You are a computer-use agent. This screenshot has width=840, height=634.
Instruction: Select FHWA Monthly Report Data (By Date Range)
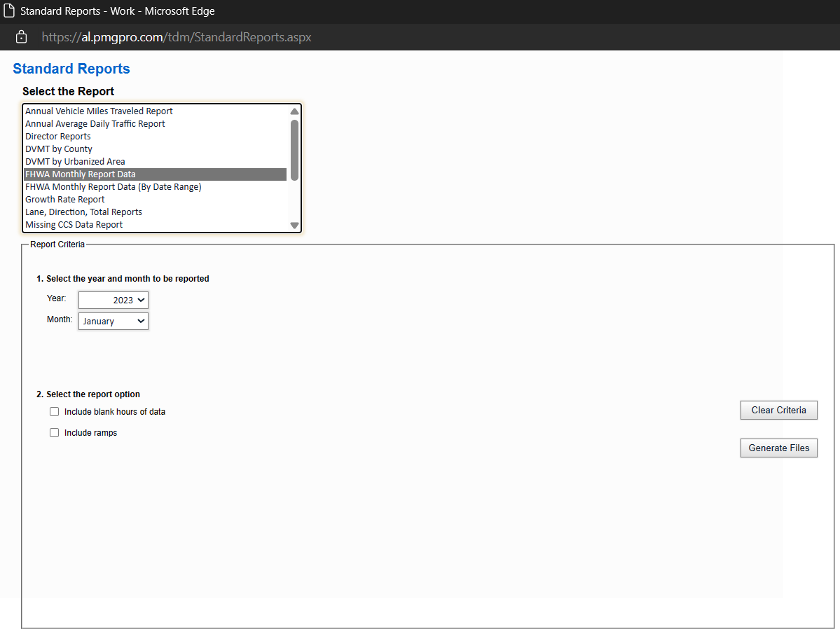[x=155, y=187]
